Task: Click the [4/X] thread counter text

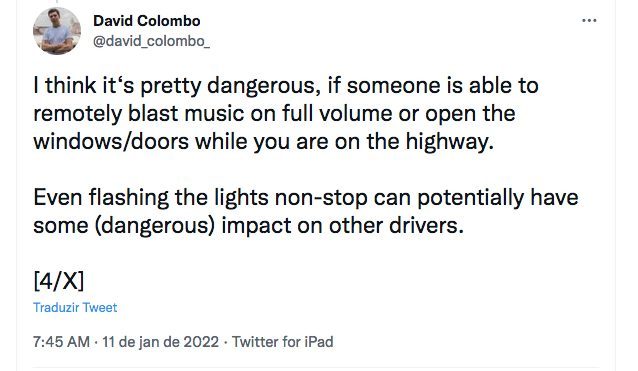Action: click(59, 281)
